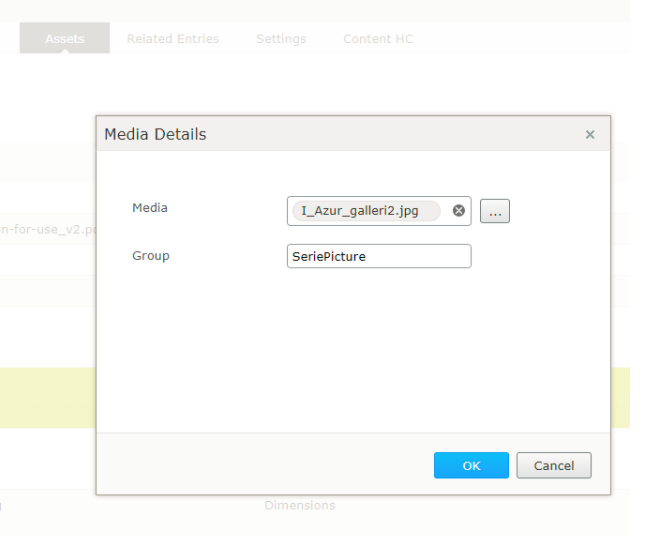651x536 pixels.
Task: Open media browser with the ellipsis button
Action: (x=495, y=211)
